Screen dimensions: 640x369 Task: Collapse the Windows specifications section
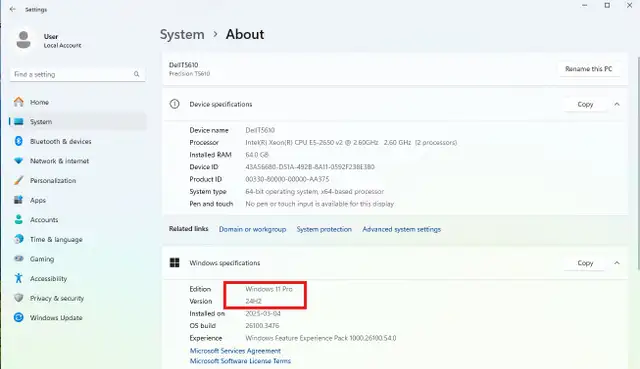coord(617,263)
